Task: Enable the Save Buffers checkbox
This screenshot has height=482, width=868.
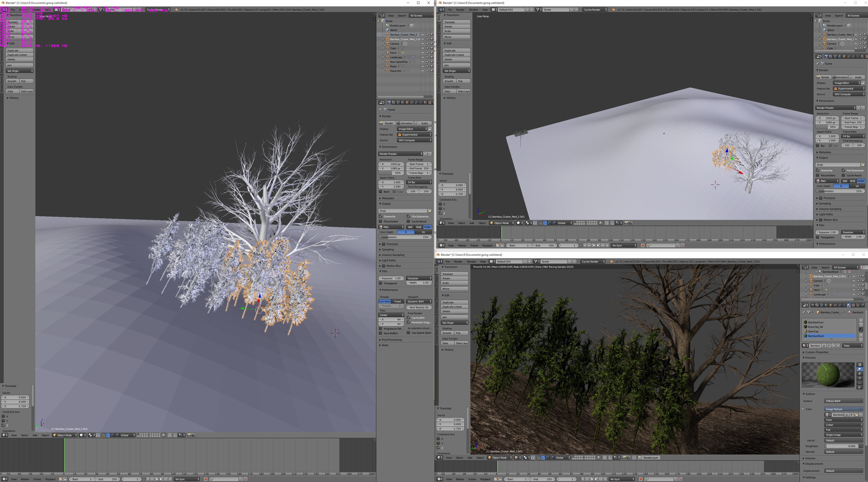Action: [381, 333]
